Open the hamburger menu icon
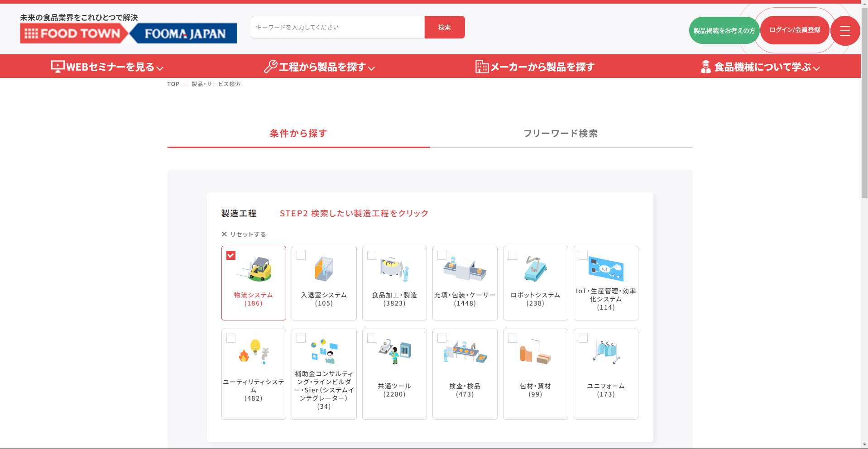Viewport: 868px width, 449px height. pos(845,31)
